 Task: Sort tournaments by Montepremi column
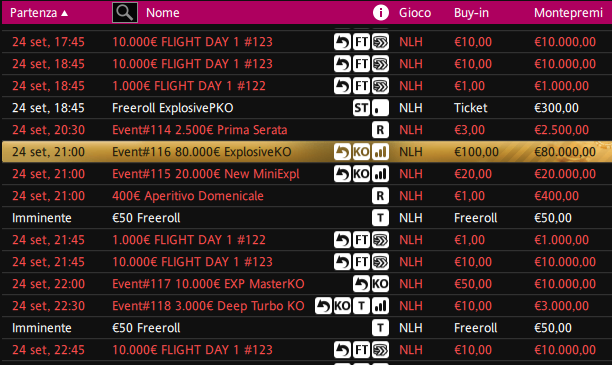coord(568,13)
